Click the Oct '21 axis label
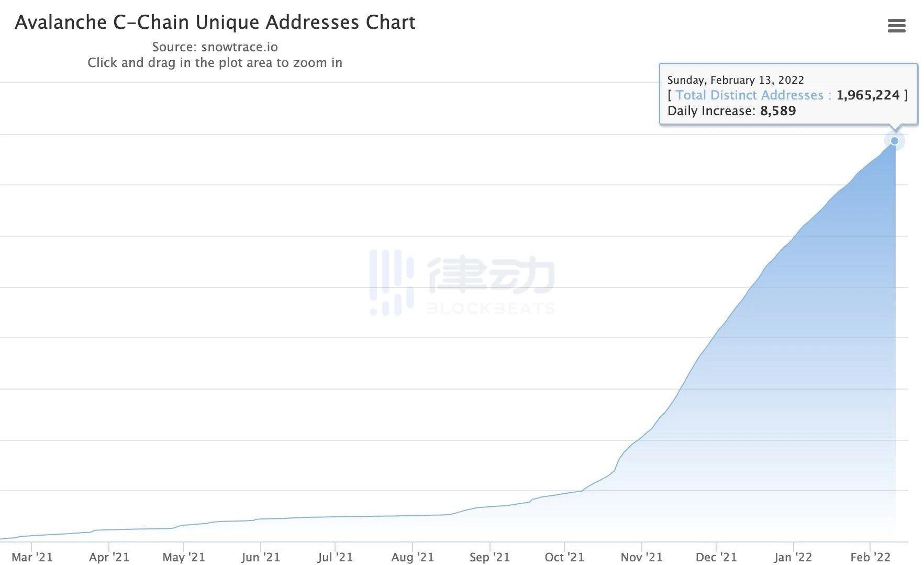Viewport: 924px width, 565px height. 564,557
